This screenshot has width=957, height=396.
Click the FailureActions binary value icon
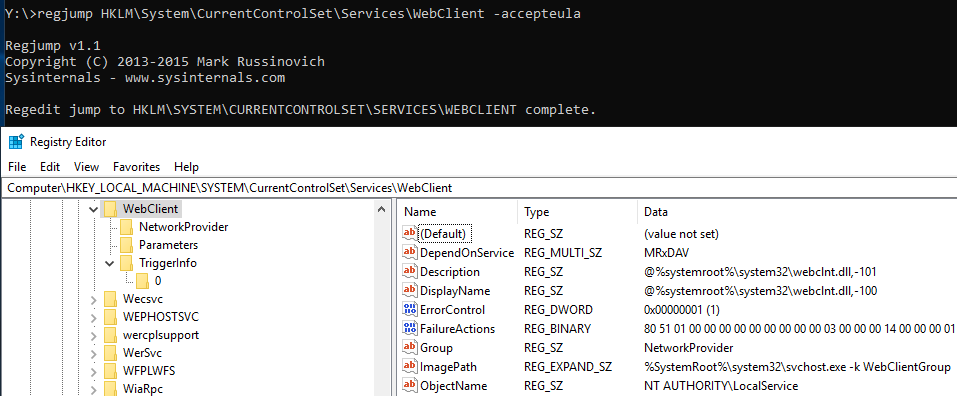point(410,329)
